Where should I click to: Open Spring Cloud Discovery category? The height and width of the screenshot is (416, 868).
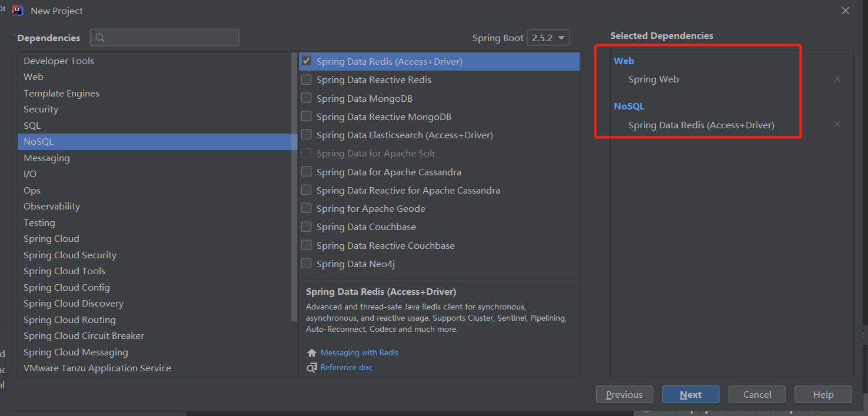click(154, 303)
